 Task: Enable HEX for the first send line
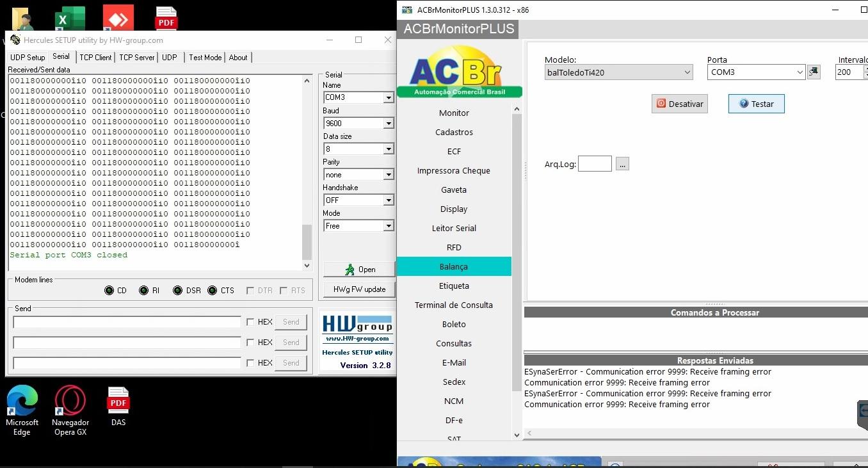point(250,322)
